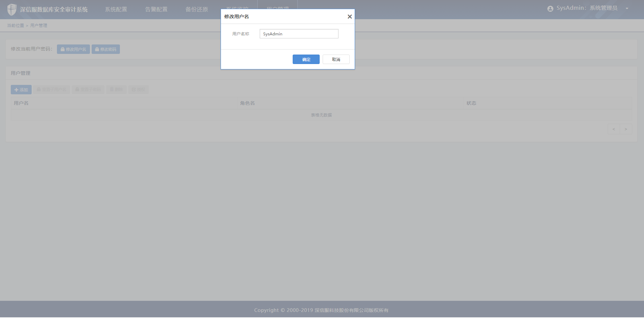The width and height of the screenshot is (644, 318).
Task: Go to next table page
Action: [x=626, y=129]
